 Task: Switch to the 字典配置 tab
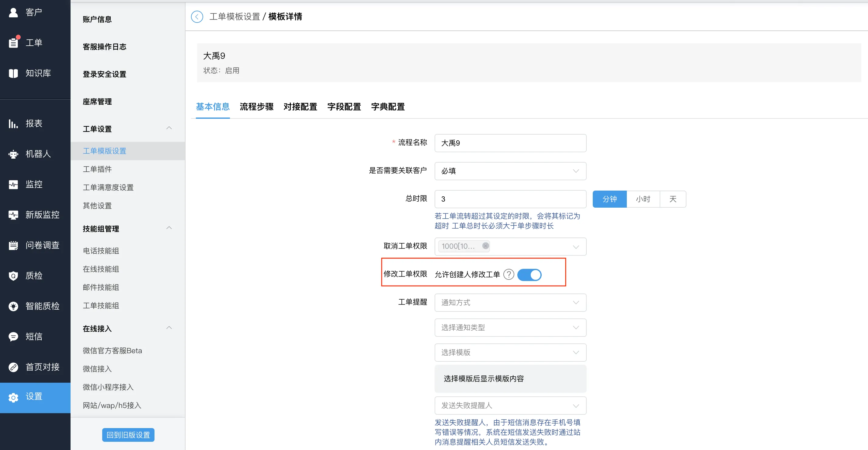point(388,107)
